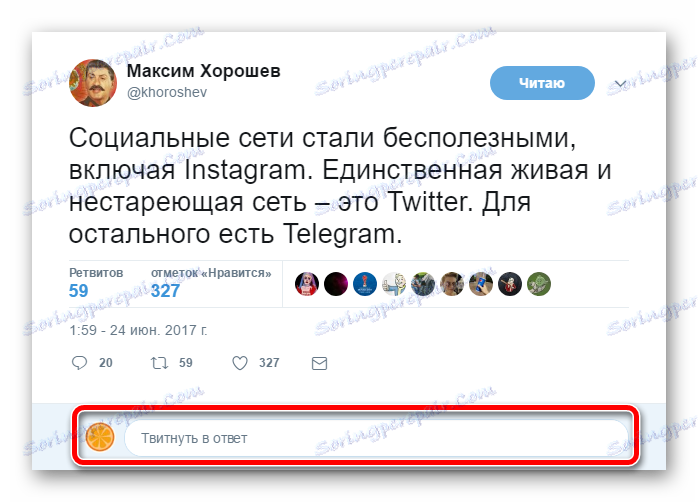Click the blue football cup liker avatar
The image size is (698, 502).
(x=365, y=284)
